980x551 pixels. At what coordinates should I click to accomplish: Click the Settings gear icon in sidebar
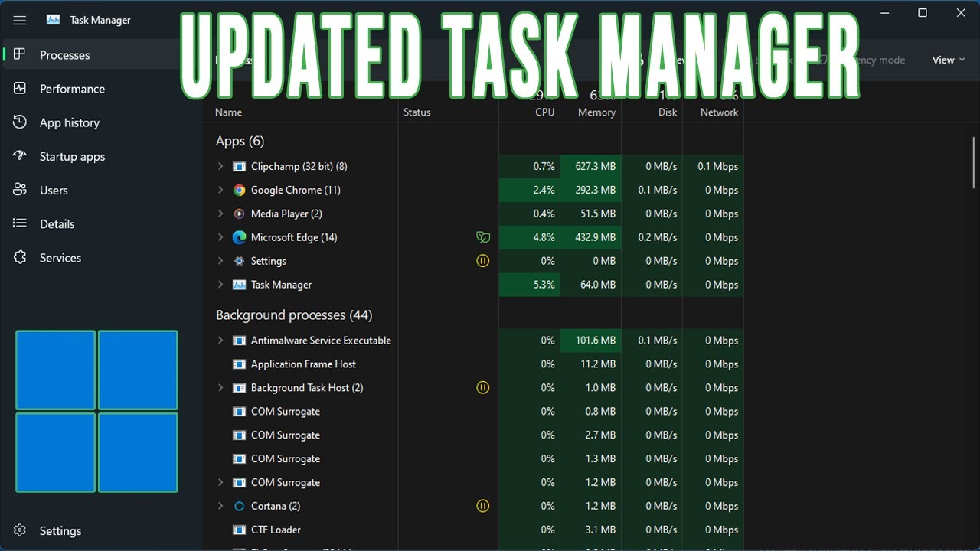tap(20, 530)
